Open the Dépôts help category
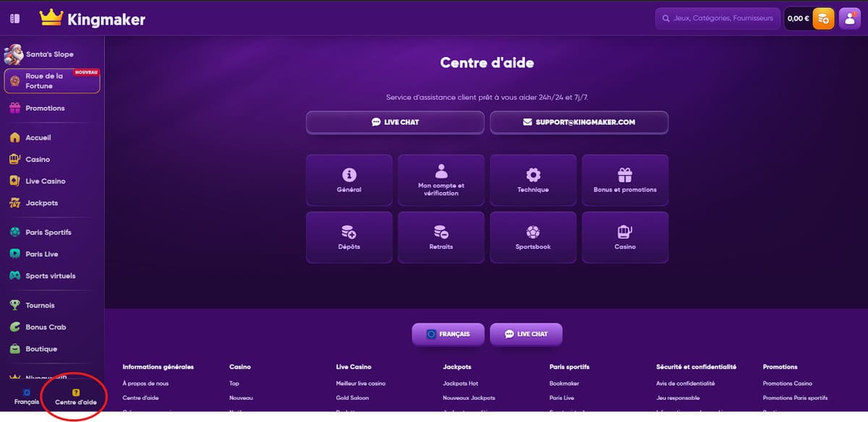The height and width of the screenshot is (422, 868). coord(349,238)
